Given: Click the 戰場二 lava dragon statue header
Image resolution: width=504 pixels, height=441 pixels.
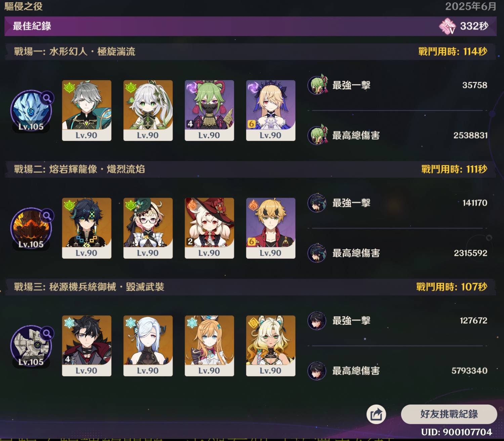Looking at the screenshot, I should [x=250, y=169].
